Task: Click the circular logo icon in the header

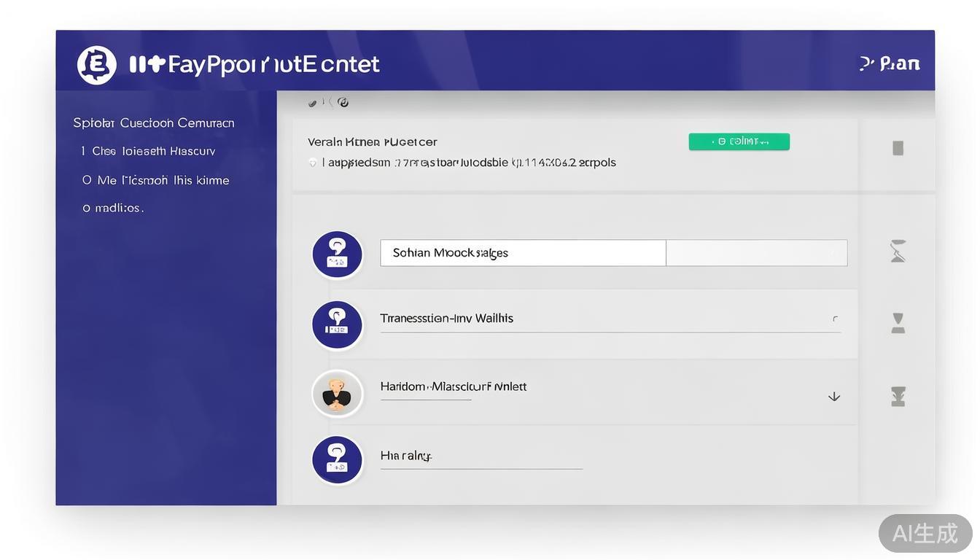Action: coord(96,65)
